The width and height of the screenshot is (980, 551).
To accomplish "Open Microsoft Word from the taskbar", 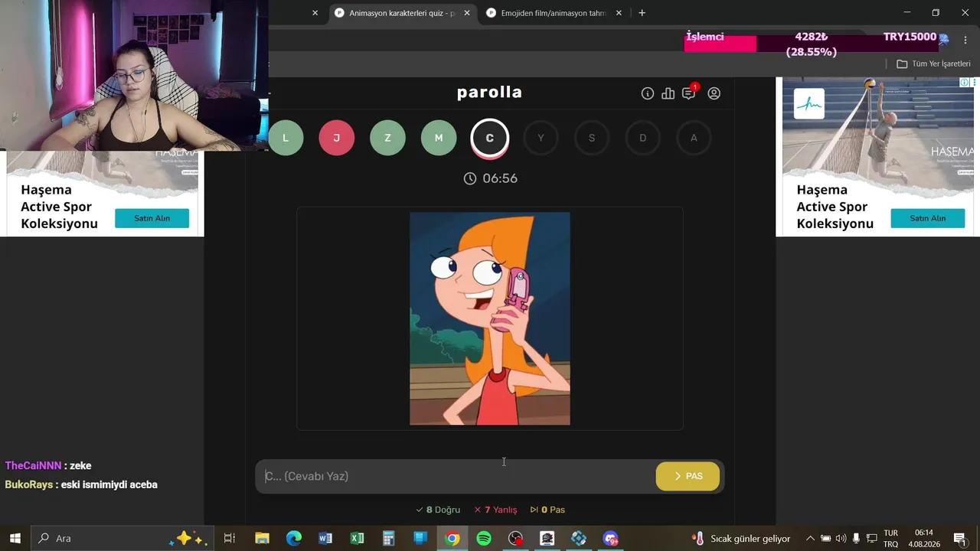I will click(325, 538).
